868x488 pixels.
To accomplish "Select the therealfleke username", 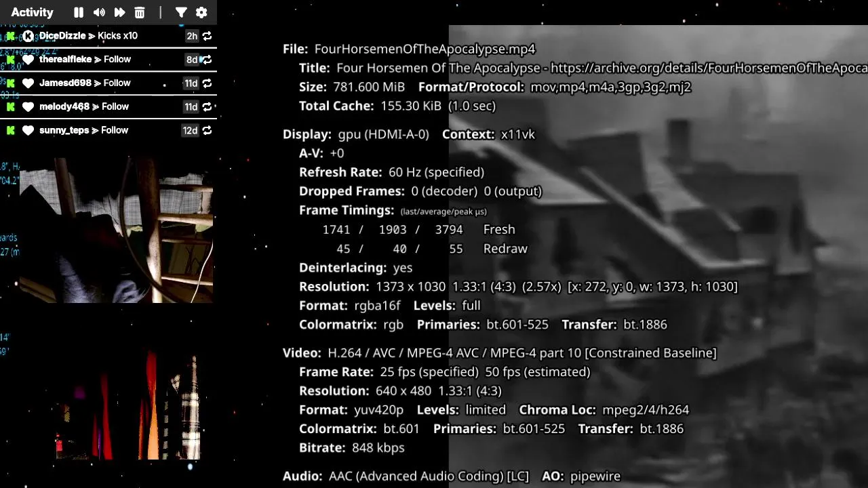I will pos(65,60).
